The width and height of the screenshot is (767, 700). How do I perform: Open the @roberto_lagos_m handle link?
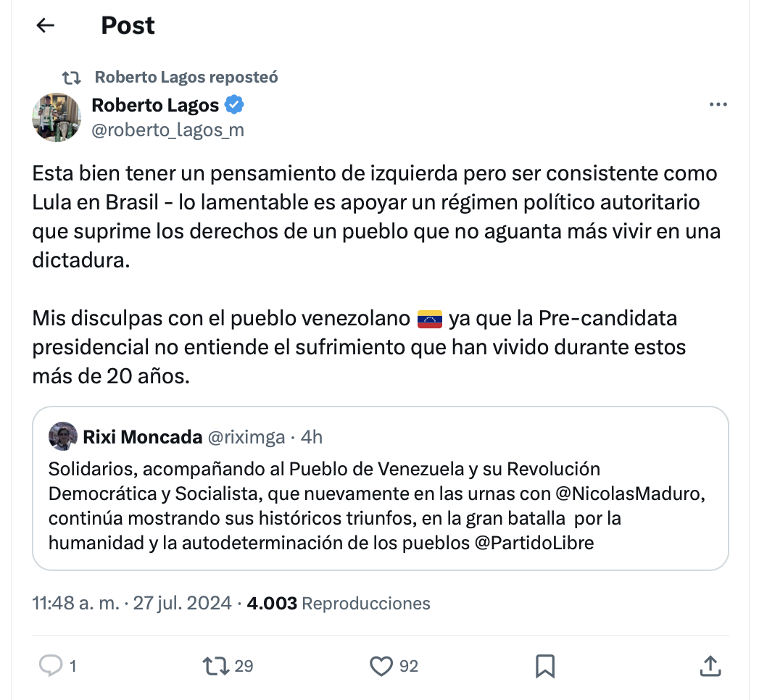pos(167,130)
